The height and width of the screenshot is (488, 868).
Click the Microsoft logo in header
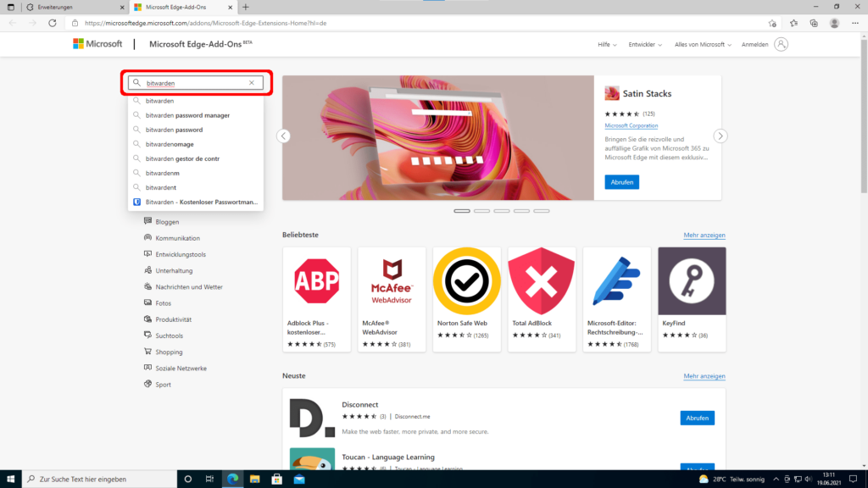97,44
